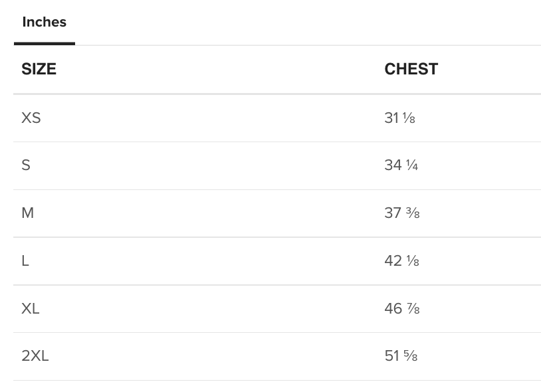Select the 2XL size row label
The height and width of the screenshot is (392, 541).
click(x=35, y=356)
